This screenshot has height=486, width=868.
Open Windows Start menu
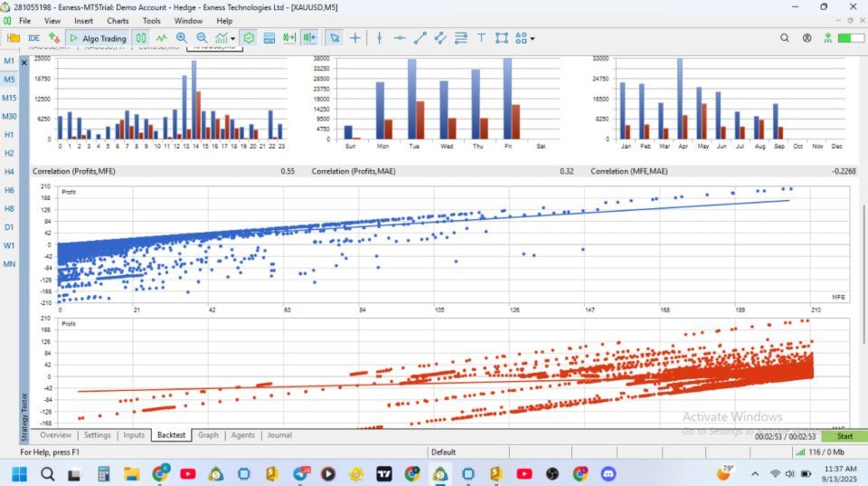click(x=19, y=474)
